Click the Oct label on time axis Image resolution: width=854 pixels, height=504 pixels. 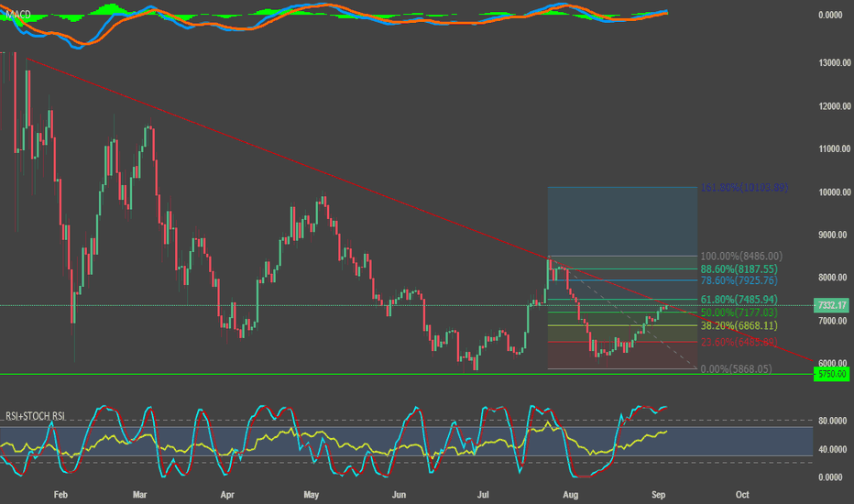pyautogui.click(x=742, y=495)
